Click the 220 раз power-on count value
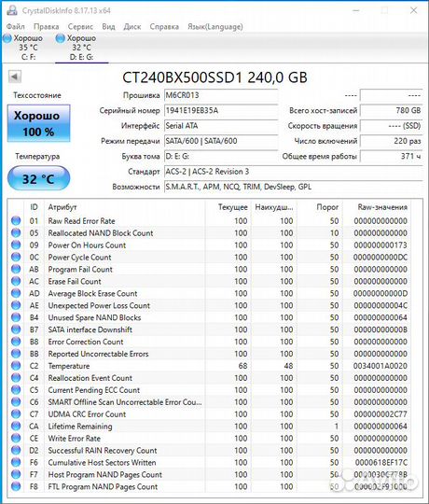 [x=391, y=141]
